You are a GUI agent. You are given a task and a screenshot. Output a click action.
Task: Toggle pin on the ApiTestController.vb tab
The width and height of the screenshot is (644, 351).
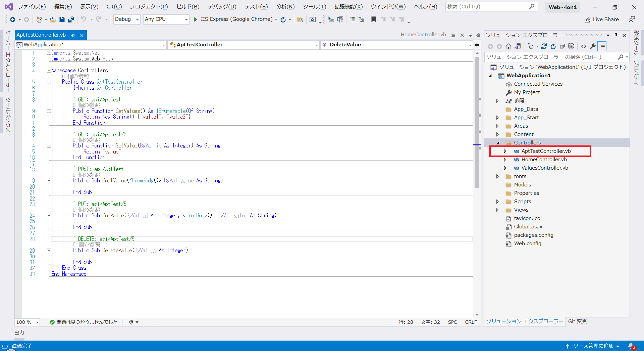[x=73, y=35]
